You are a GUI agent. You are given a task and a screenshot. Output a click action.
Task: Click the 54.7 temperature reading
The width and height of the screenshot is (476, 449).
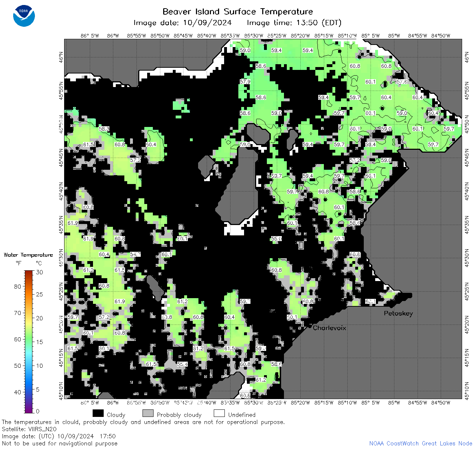135,254
